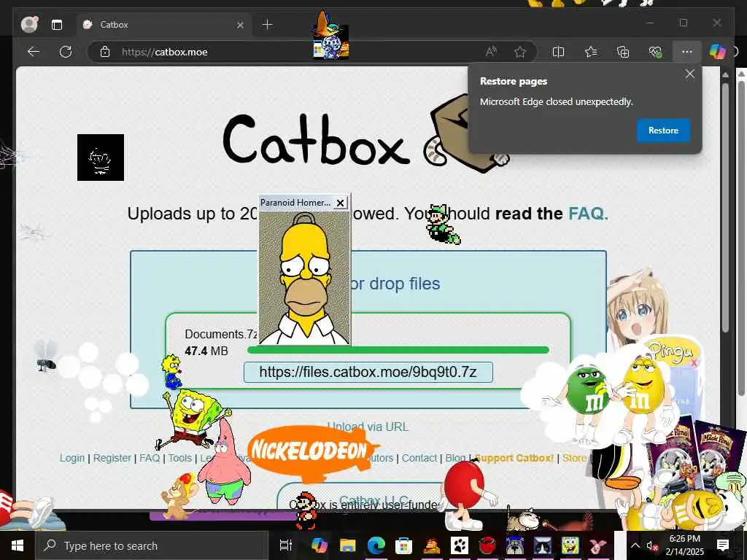Open the FAQ link in the heading
The width and height of the screenshot is (747, 560).
coord(588,214)
